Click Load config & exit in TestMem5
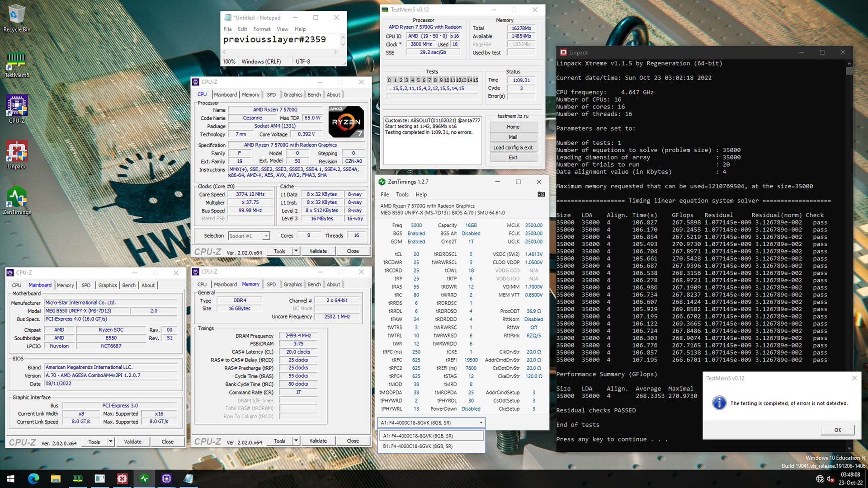The image size is (868, 488). click(x=513, y=148)
